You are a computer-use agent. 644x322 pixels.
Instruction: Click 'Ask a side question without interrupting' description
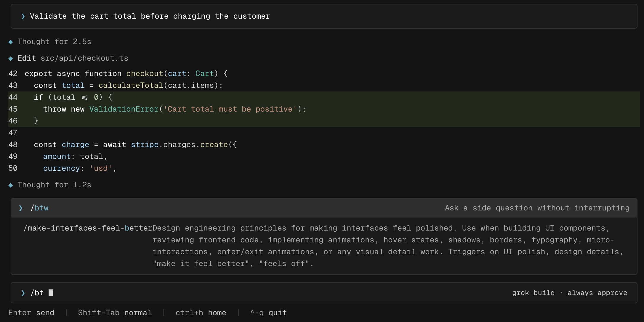click(x=537, y=208)
